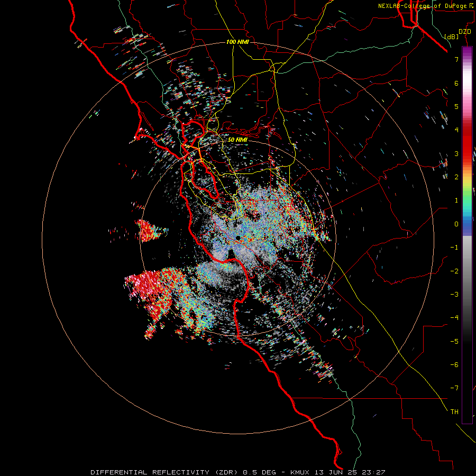Click the 100 NMI range ring label
476x476 pixels.
pyautogui.click(x=237, y=42)
